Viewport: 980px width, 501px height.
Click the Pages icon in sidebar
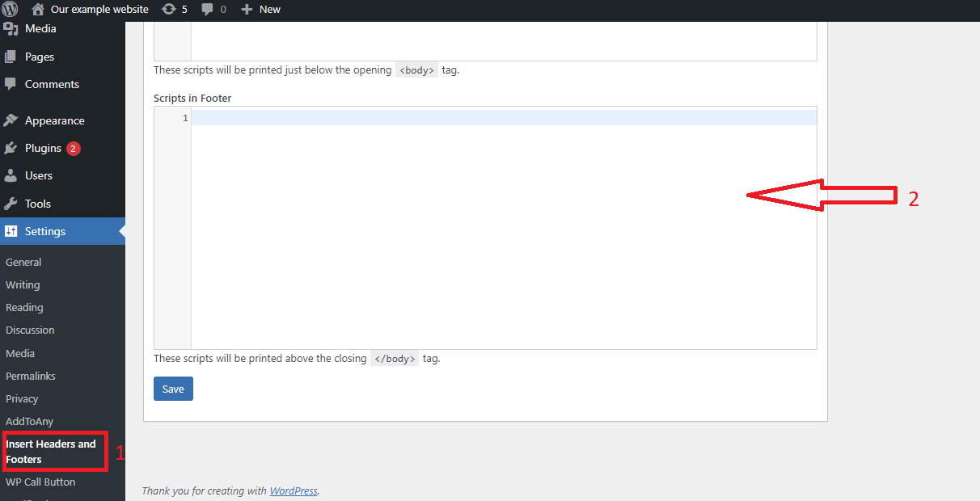11,57
